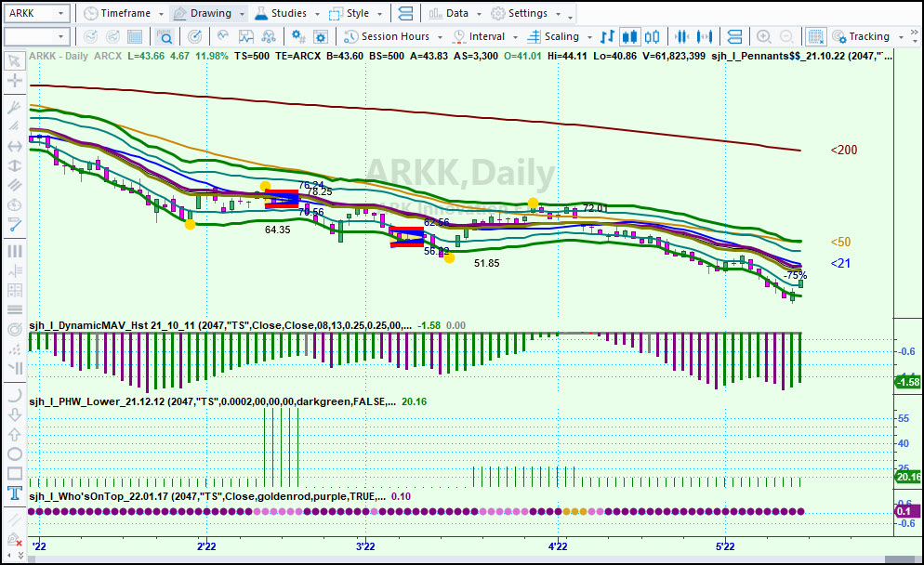
Task: Pick the parallel lines channel tool
Action: pos(15,185)
